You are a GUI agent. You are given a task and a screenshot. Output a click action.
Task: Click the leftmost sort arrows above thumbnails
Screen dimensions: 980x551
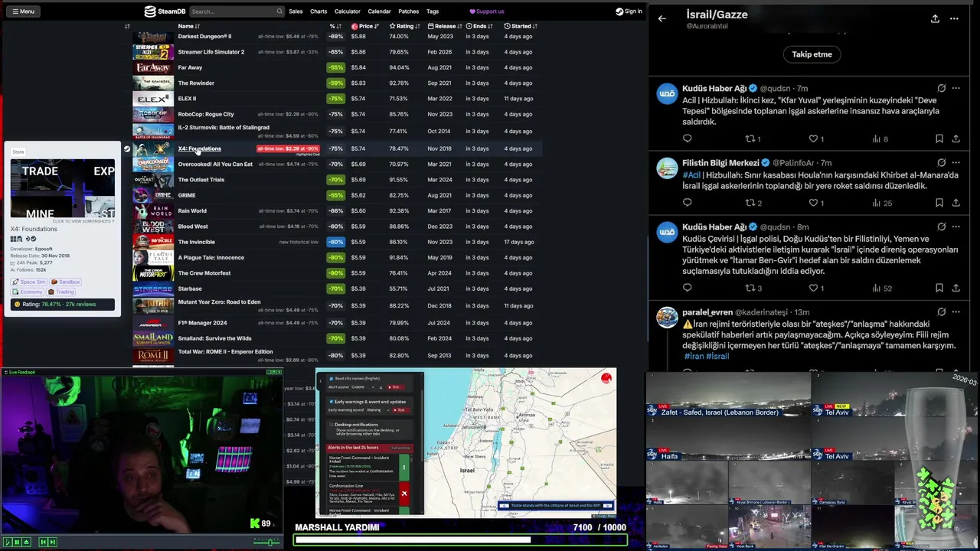click(127, 26)
